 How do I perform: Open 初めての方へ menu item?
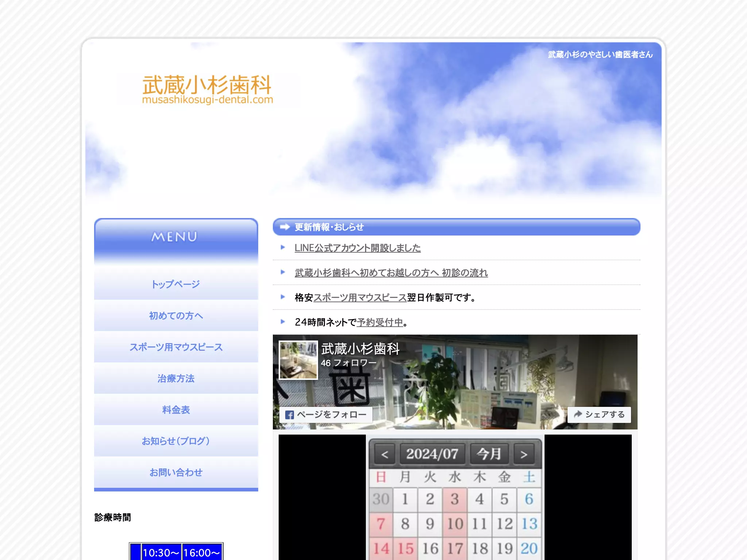(176, 315)
